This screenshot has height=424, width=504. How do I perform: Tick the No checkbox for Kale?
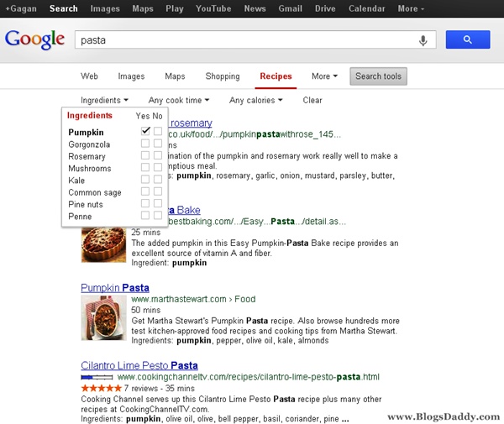pyautogui.click(x=158, y=179)
